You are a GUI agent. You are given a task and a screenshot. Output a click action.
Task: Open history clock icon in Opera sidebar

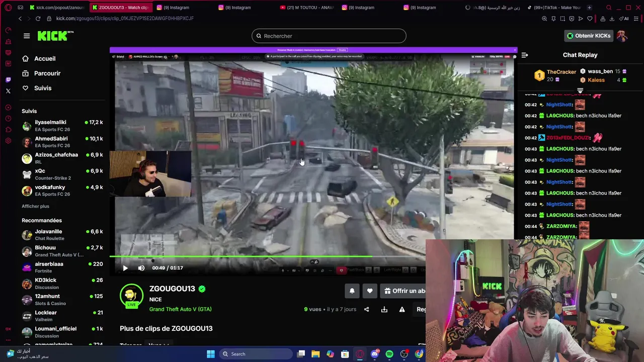(8, 119)
